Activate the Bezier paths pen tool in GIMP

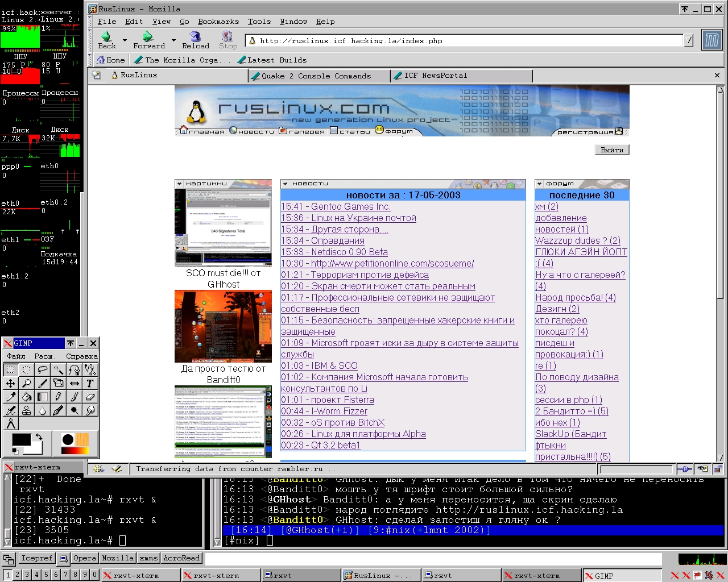[x=75, y=370]
